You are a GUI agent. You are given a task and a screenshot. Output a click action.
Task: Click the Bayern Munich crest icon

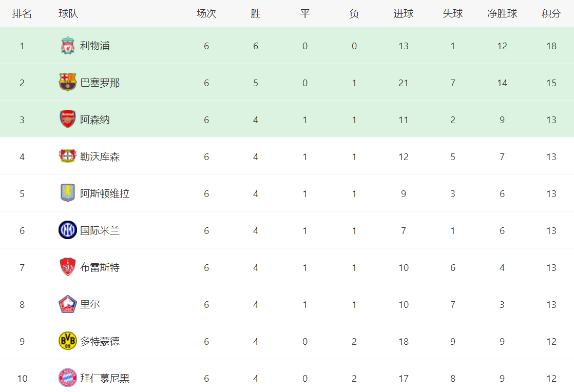[67, 378]
